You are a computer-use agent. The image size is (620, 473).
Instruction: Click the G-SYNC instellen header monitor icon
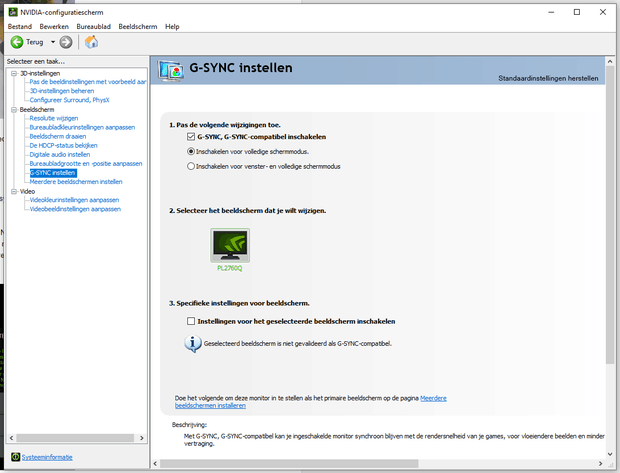tap(171, 71)
